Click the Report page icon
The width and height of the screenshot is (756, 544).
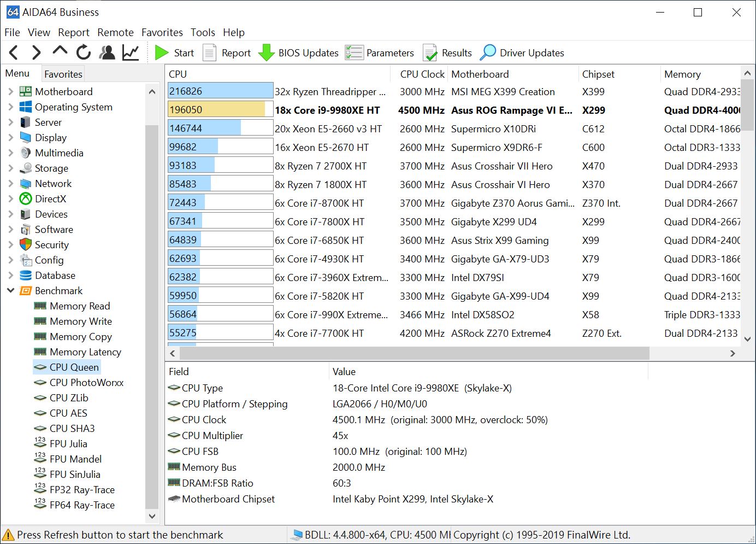pos(209,52)
